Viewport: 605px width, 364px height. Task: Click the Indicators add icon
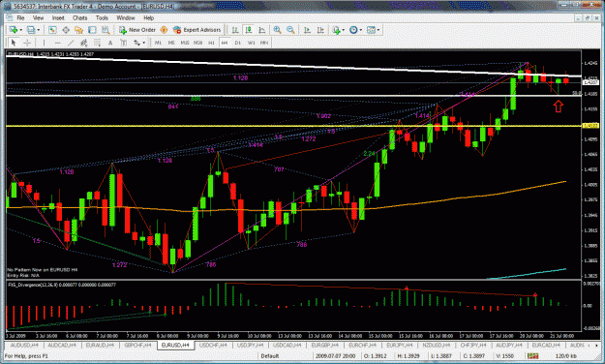[x=336, y=30]
